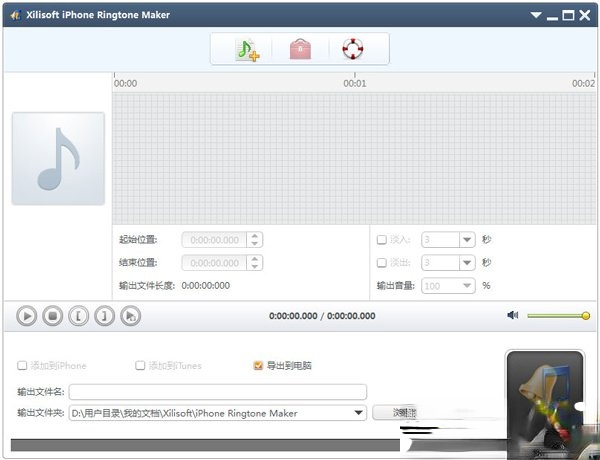Click the Xilisoft app logo in title bar
This screenshot has width=600, height=460.
pos(15,15)
